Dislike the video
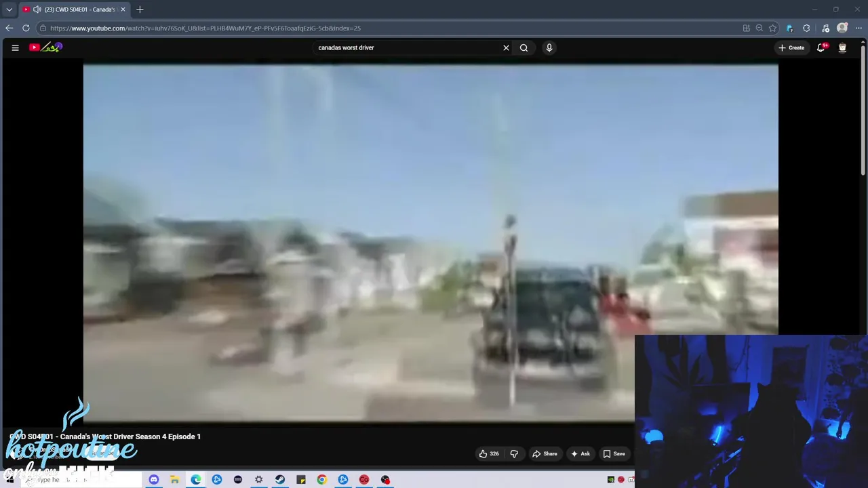 coord(514,453)
